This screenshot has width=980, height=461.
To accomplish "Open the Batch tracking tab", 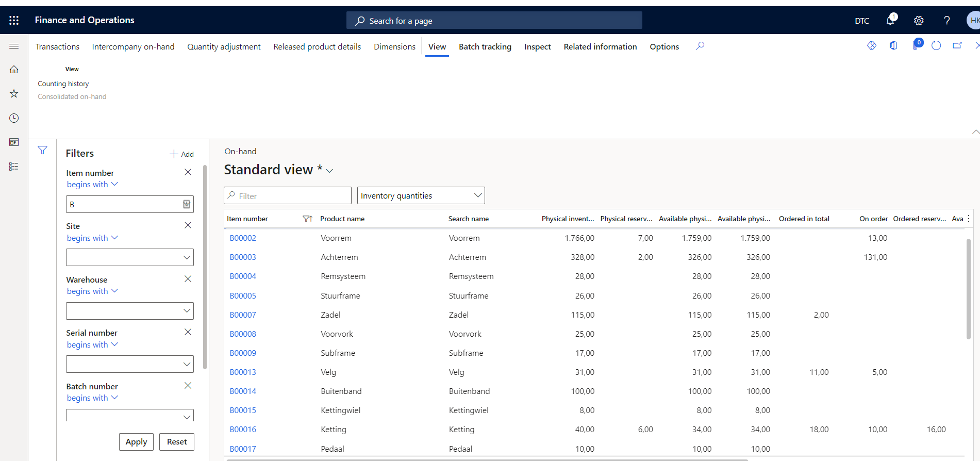I will coord(485,46).
